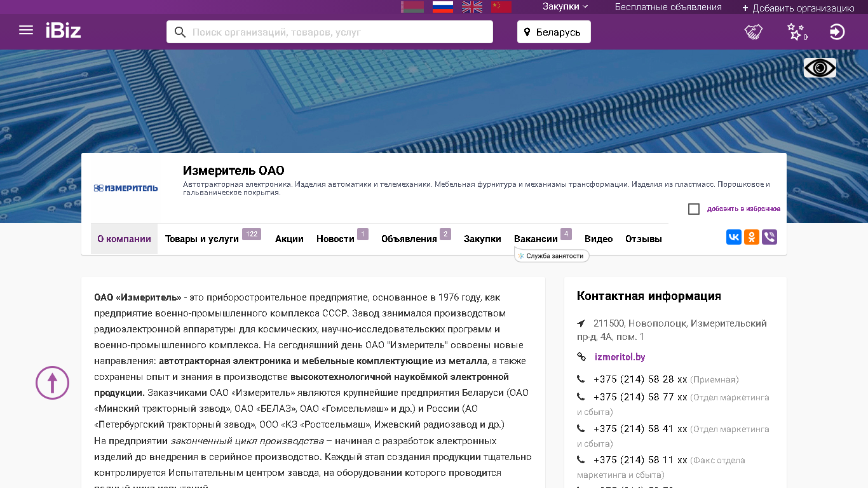The height and width of the screenshot is (488, 868).
Task: Open the Закупки dropdown in top bar
Action: click(565, 6)
